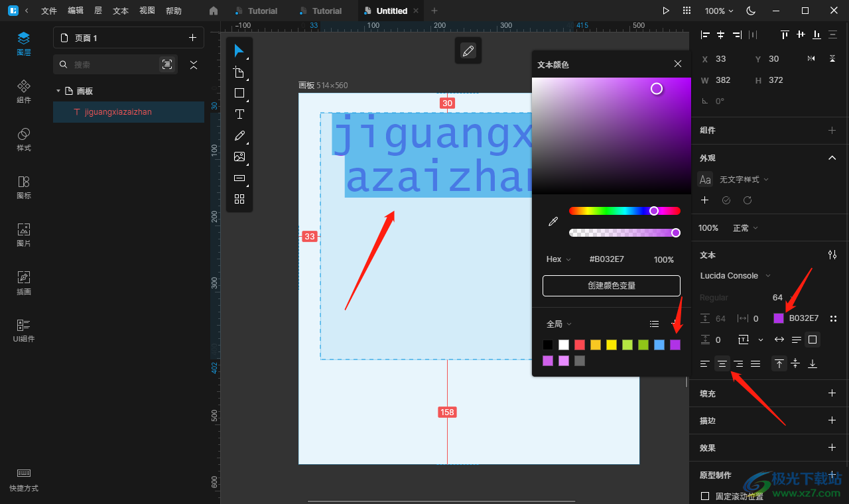This screenshot has width=849, height=504.
Task: Select the artboard tool
Action: click(239, 72)
